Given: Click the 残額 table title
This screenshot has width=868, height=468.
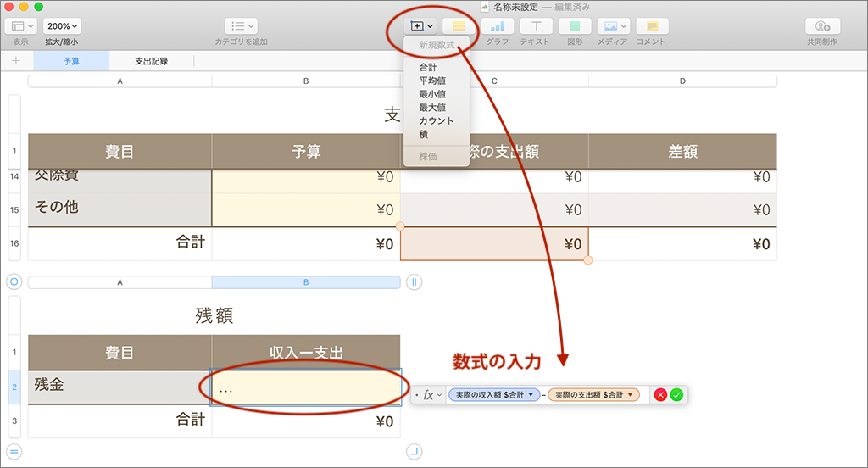Looking at the screenshot, I should click(214, 315).
